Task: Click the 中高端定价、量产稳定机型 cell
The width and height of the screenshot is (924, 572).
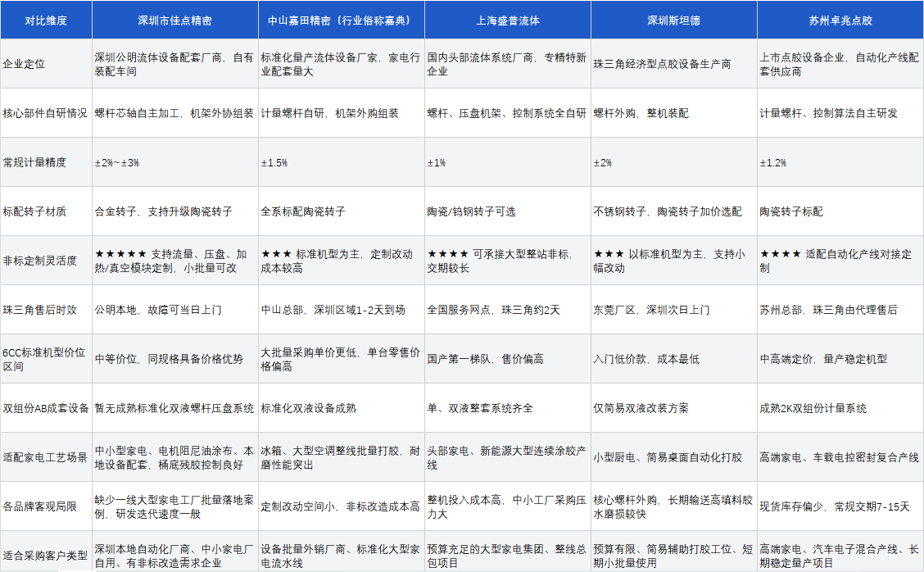Action: [x=840, y=359]
